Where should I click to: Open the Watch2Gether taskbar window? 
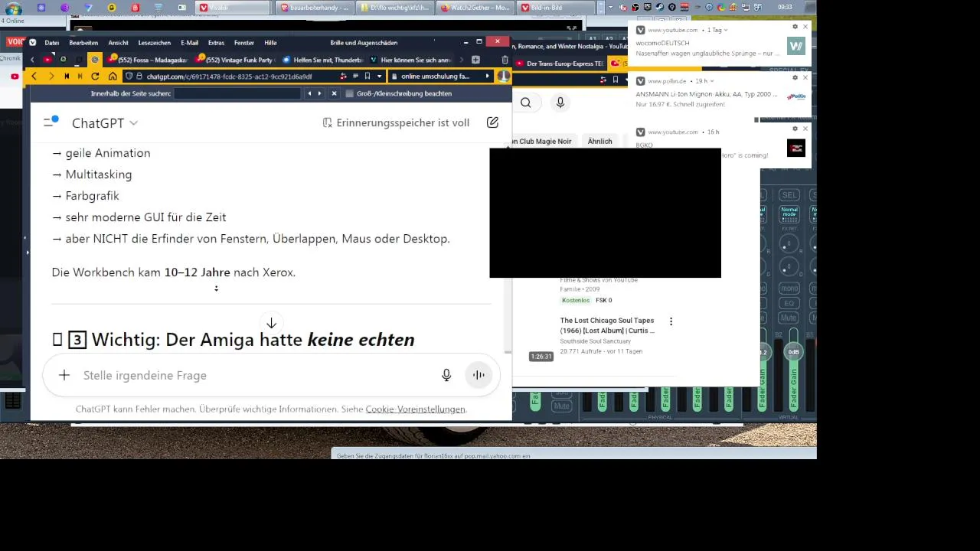(475, 8)
